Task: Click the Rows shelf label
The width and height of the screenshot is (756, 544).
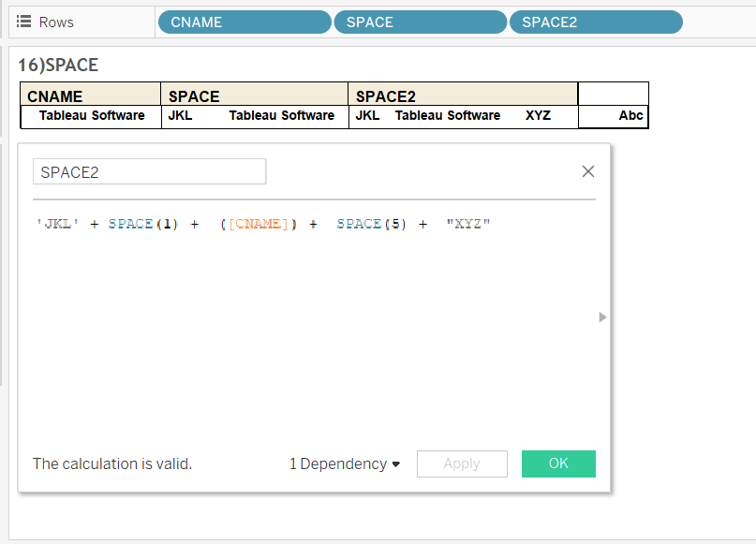Action: point(56,22)
